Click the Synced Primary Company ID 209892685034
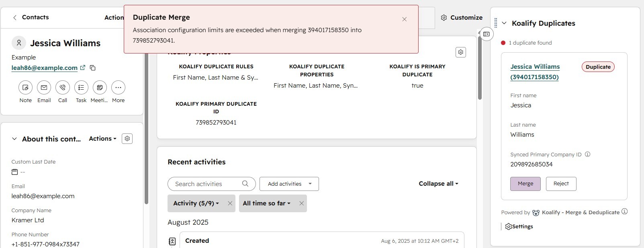The image size is (644, 248). [532, 164]
